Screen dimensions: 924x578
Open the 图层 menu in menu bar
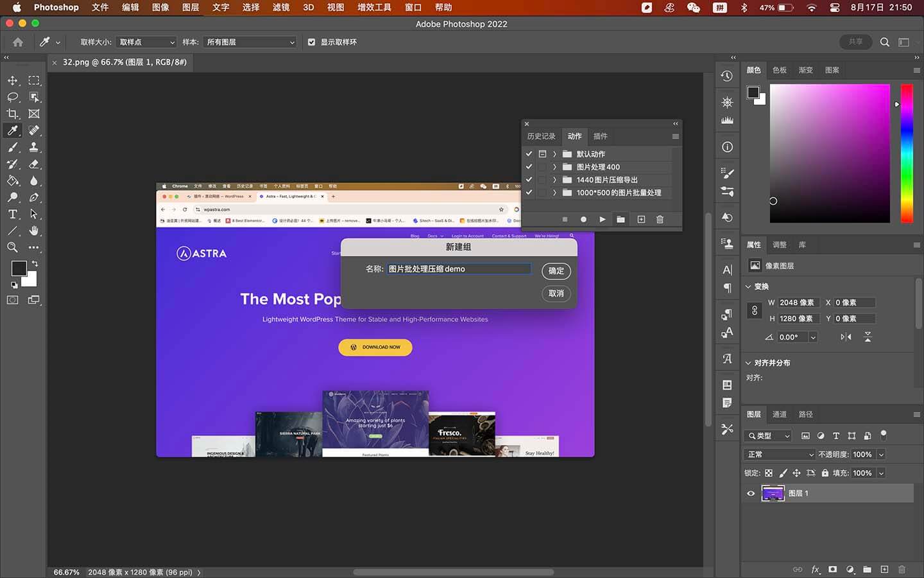pyautogui.click(x=191, y=8)
